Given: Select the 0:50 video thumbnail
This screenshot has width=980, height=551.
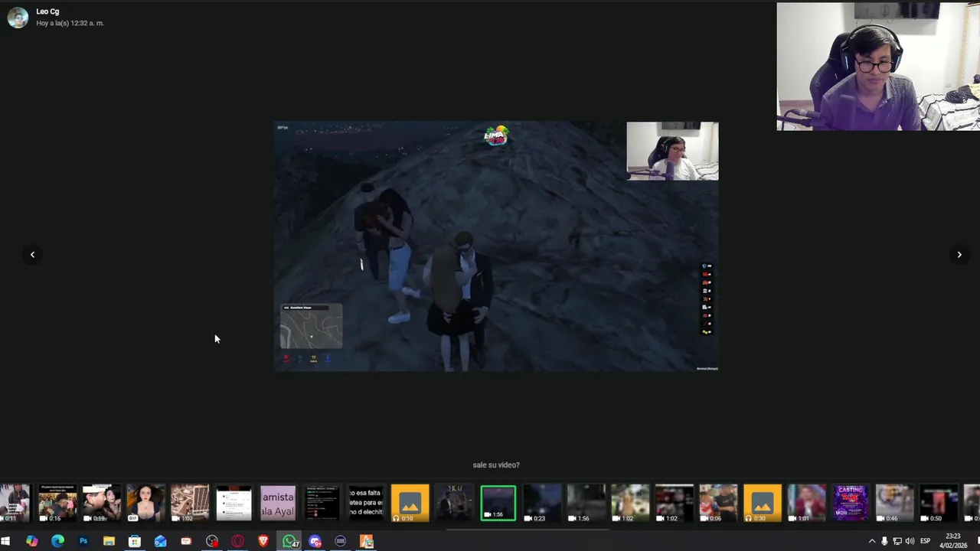Looking at the screenshot, I should (x=938, y=503).
